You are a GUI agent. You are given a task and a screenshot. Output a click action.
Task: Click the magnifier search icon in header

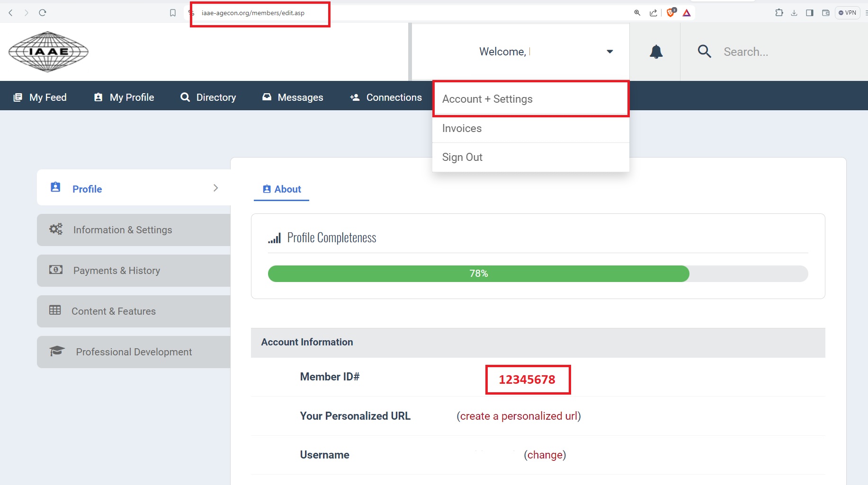point(704,52)
